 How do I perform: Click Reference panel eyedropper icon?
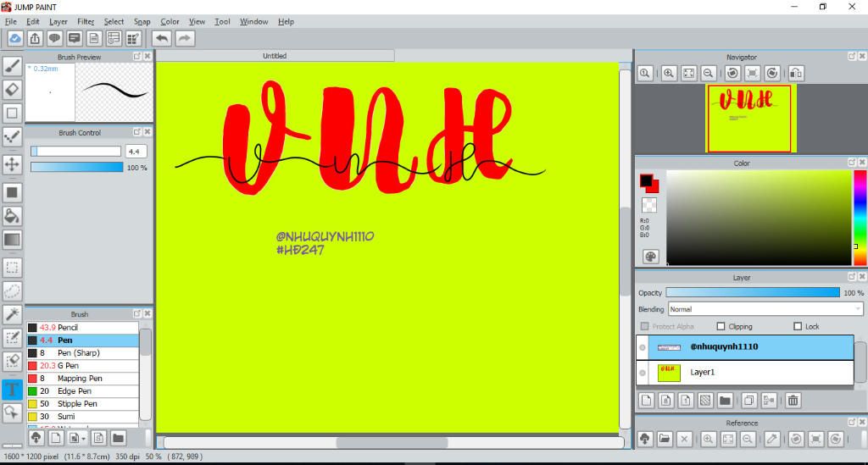click(x=771, y=439)
